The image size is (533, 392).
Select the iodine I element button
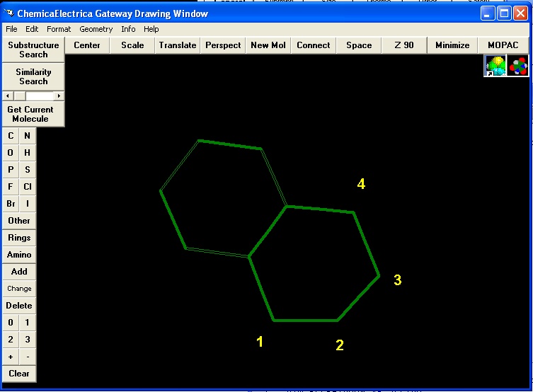(28, 204)
